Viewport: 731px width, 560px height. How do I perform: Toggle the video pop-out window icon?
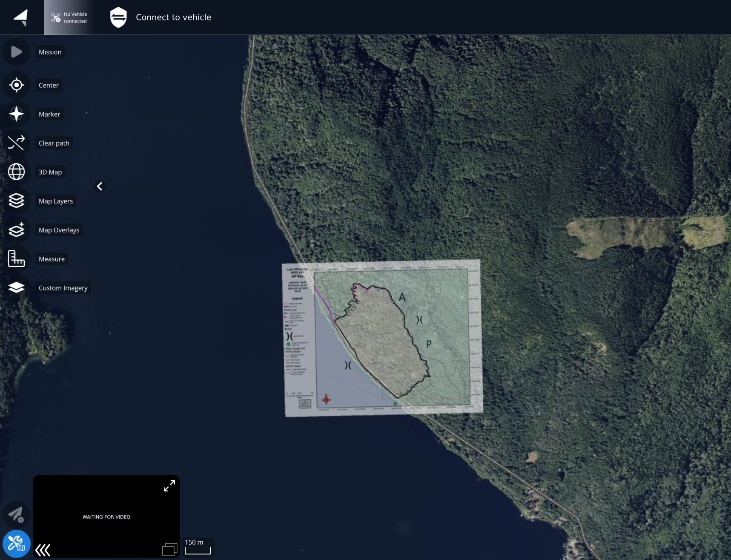tap(169, 549)
